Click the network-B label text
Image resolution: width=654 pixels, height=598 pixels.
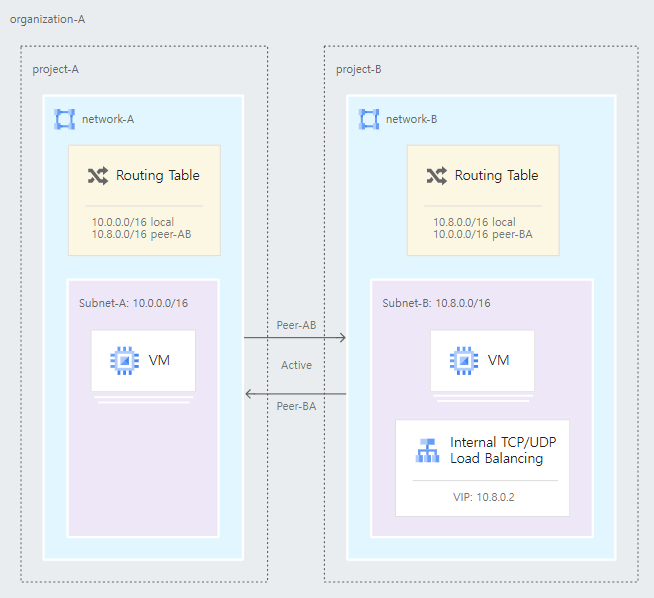[x=412, y=119]
